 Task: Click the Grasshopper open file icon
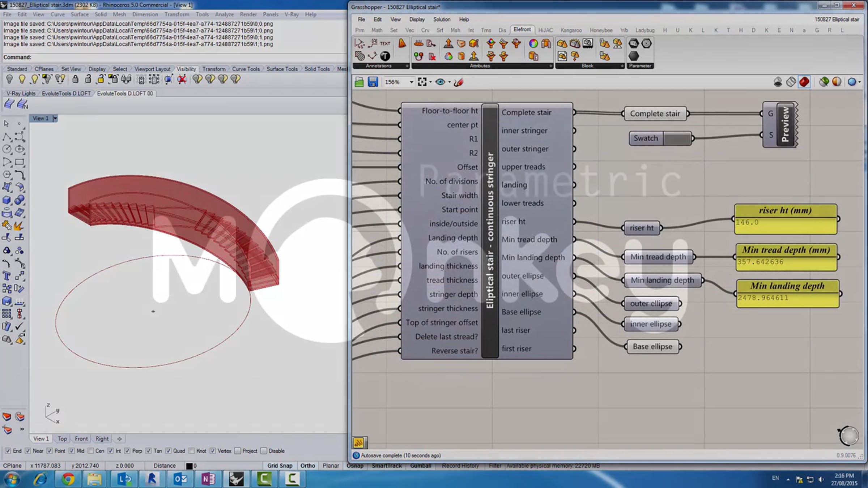click(359, 82)
